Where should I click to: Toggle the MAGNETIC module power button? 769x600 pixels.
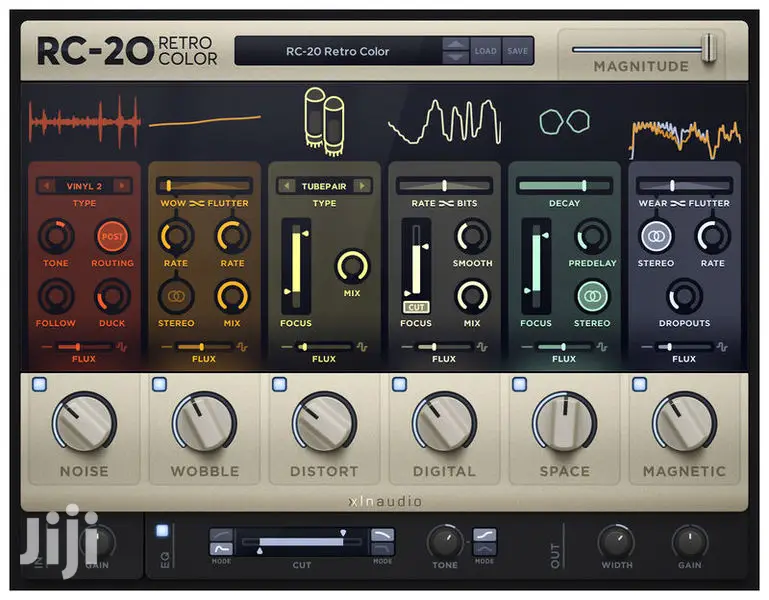pos(640,384)
